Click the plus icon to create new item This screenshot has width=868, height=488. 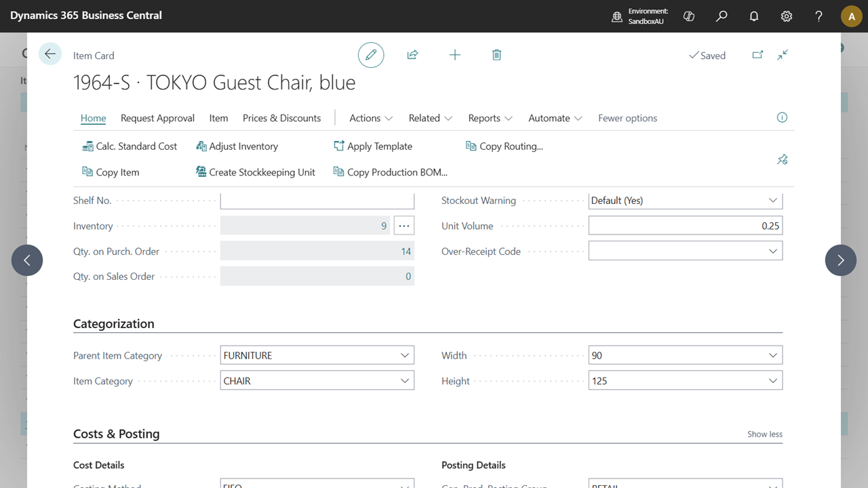[x=455, y=55]
